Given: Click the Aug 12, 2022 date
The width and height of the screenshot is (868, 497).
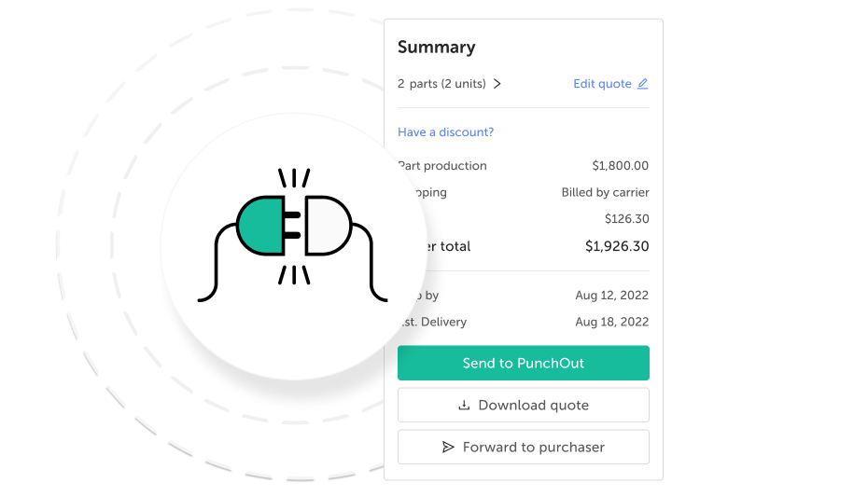Looking at the screenshot, I should tap(611, 296).
